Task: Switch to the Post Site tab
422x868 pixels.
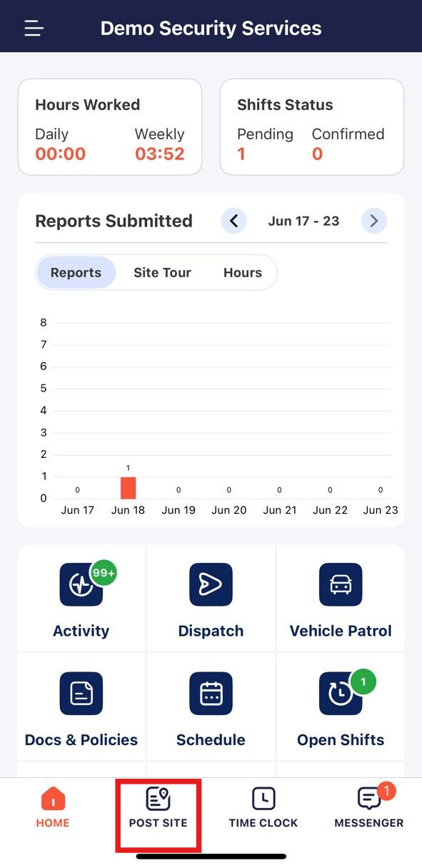Action: [159, 808]
